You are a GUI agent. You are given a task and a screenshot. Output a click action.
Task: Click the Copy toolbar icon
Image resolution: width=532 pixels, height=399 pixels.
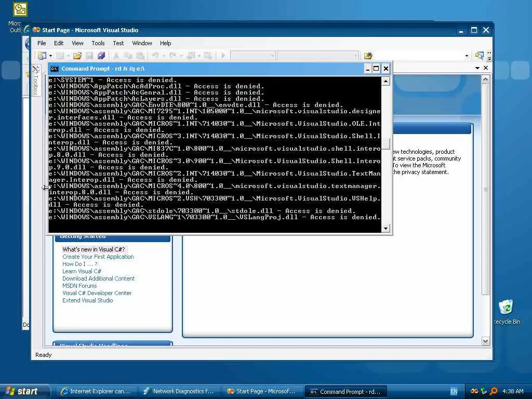pyautogui.click(x=128, y=56)
